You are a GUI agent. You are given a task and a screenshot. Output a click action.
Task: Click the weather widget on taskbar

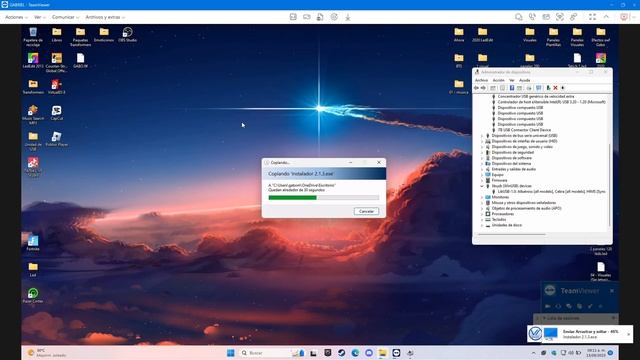46,353
